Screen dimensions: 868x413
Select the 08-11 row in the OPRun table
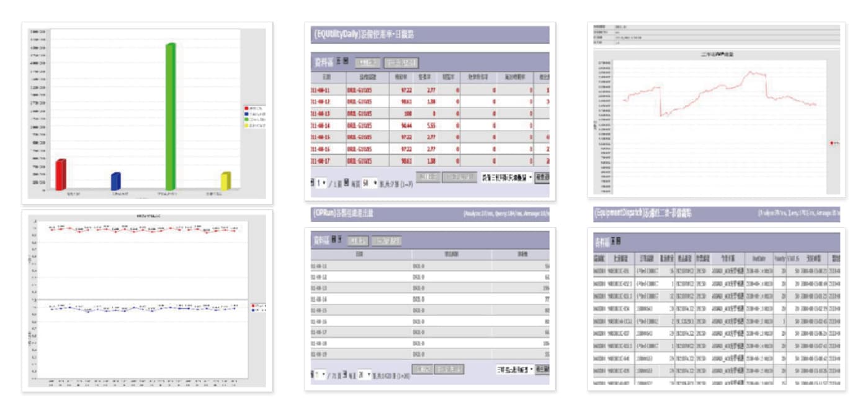tap(430, 266)
